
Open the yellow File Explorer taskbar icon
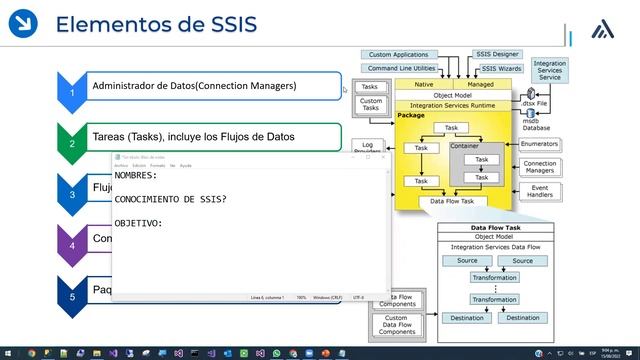[97, 353]
